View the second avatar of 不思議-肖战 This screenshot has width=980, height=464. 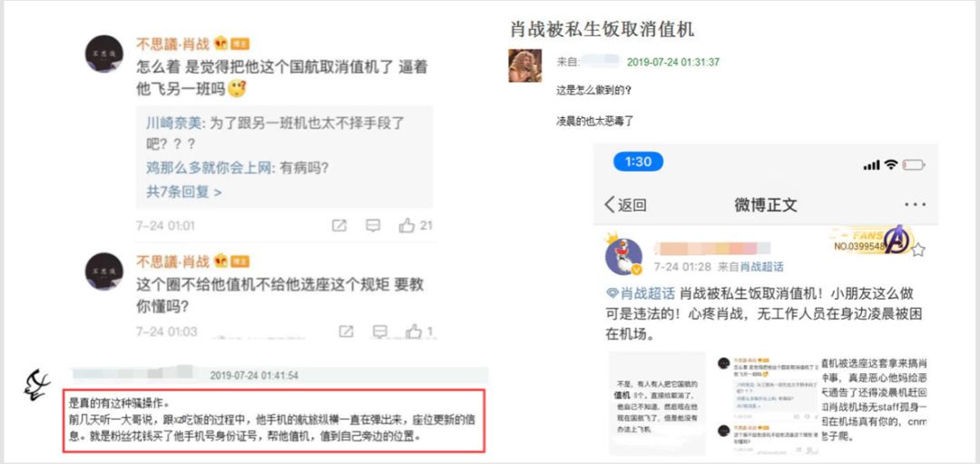(103, 271)
